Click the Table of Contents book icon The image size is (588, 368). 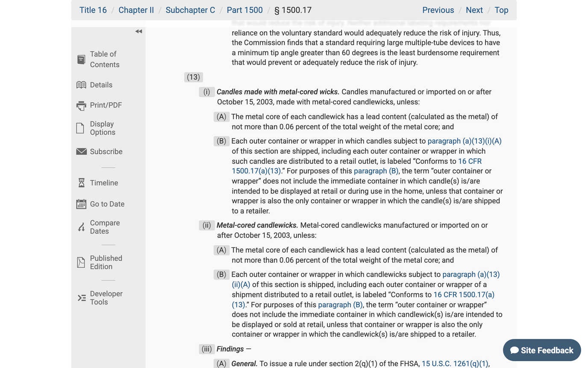tap(81, 59)
